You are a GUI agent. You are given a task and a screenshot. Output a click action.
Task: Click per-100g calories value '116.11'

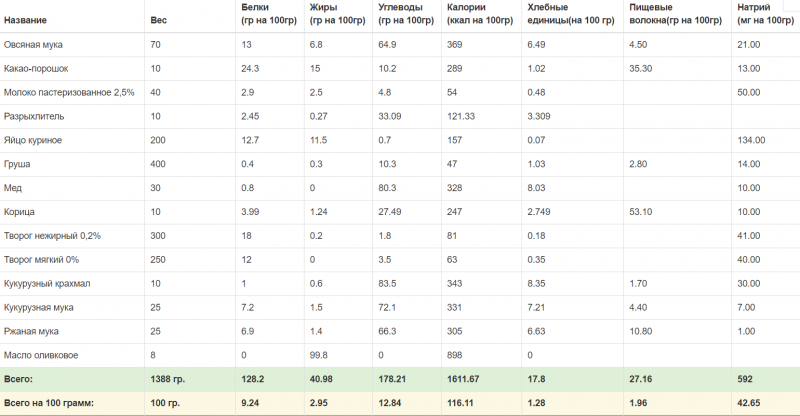click(460, 403)
